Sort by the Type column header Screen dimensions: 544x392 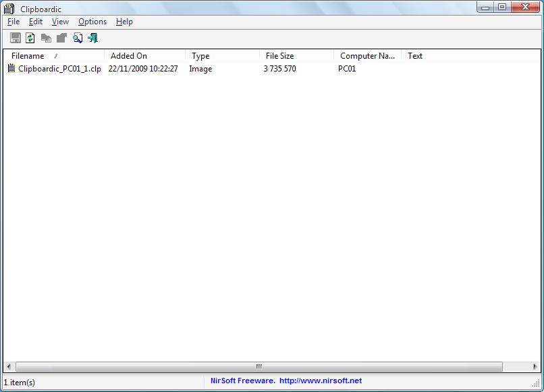222,56
